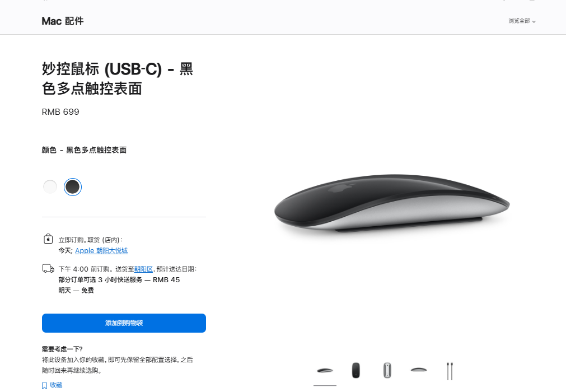566x392 pixels.
Task: Show the bottom-view silver mouse thumbnail
Action: coord(387,371)
